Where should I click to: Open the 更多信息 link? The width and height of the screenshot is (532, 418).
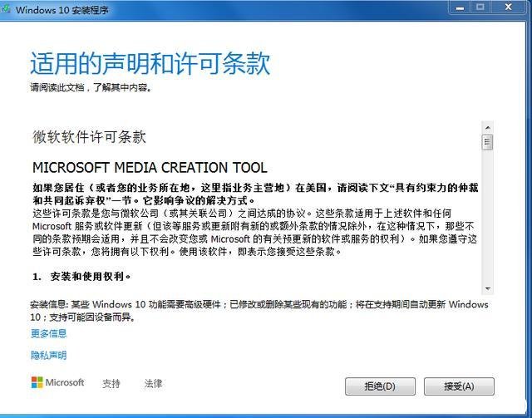[48, 333]
